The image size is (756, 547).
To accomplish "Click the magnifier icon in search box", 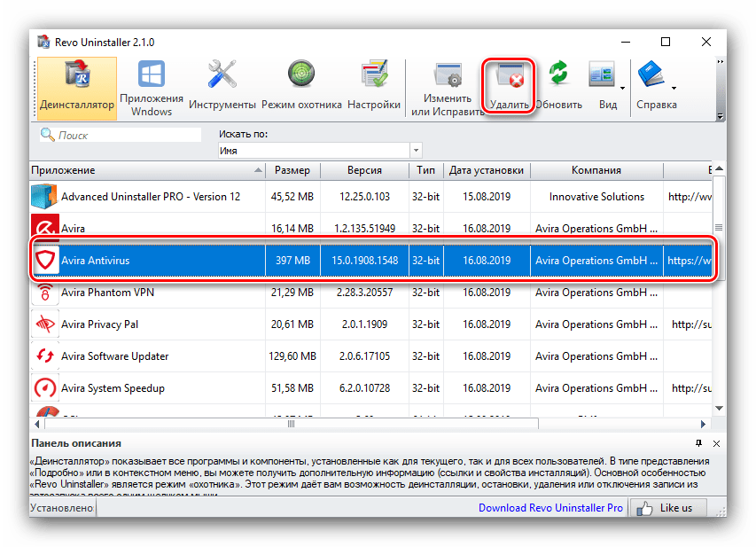I will (x=47, y=135).
